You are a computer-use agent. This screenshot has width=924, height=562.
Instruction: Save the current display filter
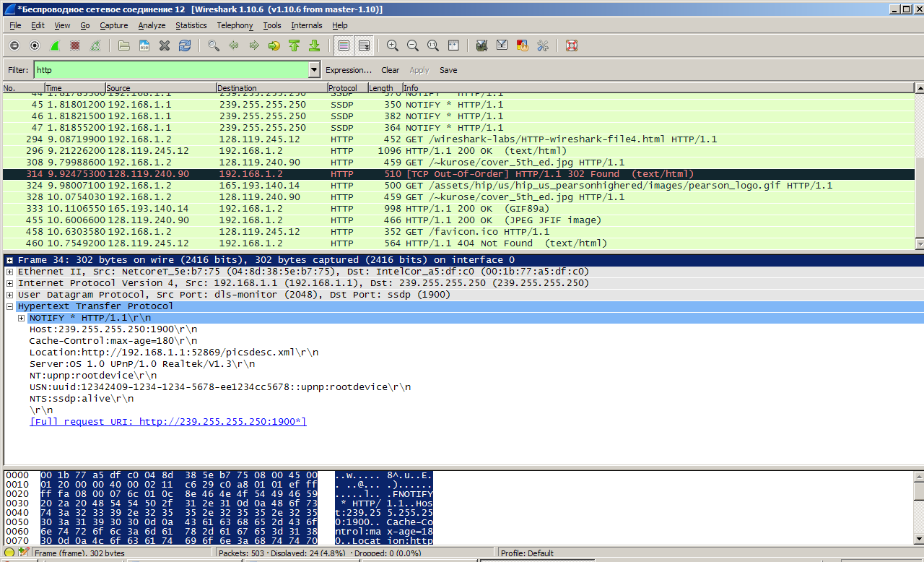(x=448, y=70)
